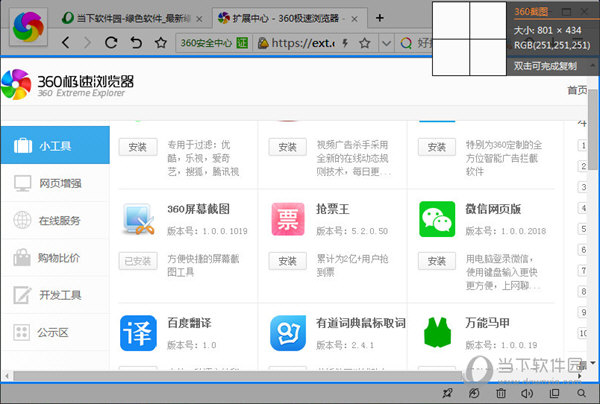Click the trash icon in status bar
The image size is (600, 404).
point(501,393)
